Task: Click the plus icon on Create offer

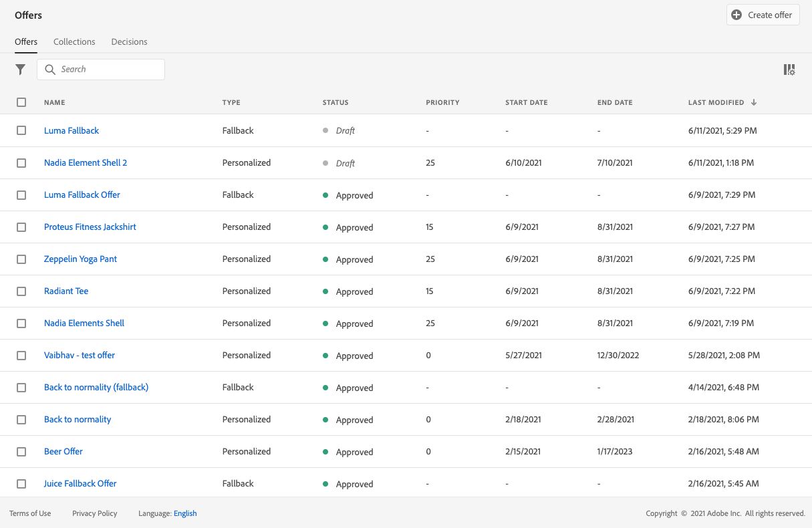Action: [x=736, y=15]
